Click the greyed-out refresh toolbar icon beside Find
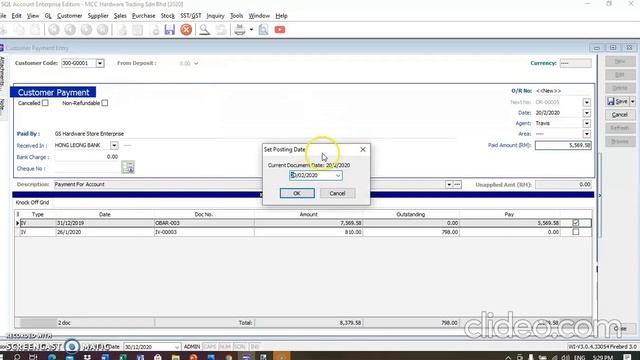Viewport: 640px width, 360px height. pos(221,30)
